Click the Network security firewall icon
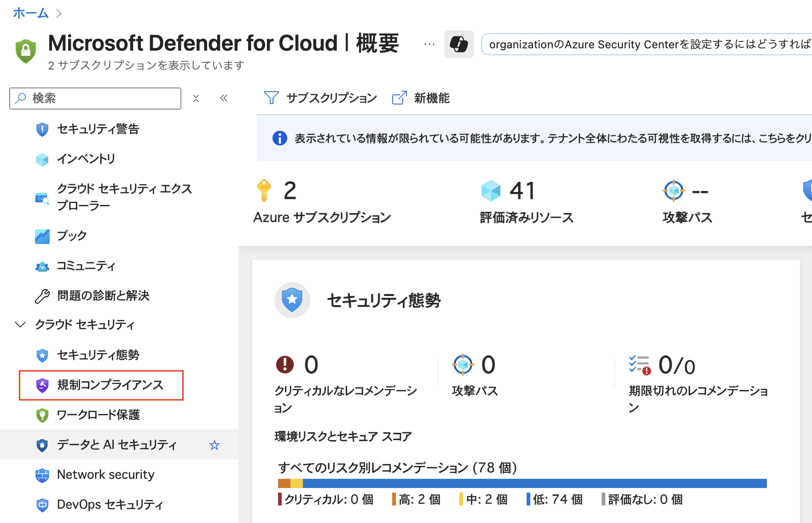The width and height of the screenshot is (812, 523). click(x=42, y=475)
